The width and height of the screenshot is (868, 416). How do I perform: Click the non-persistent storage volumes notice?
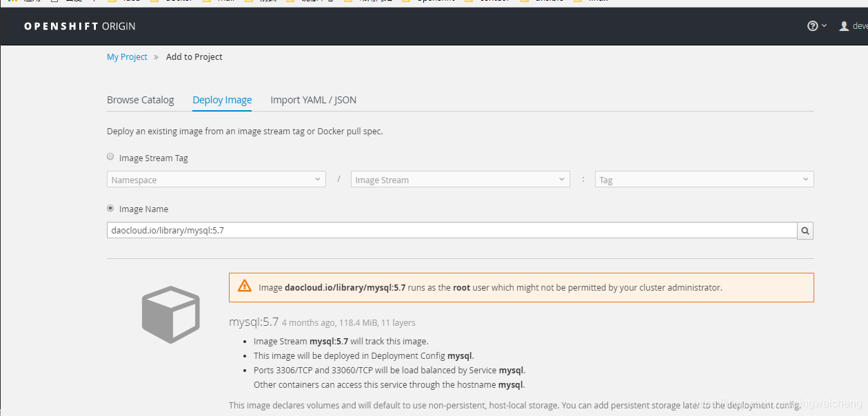pos(515,406)
